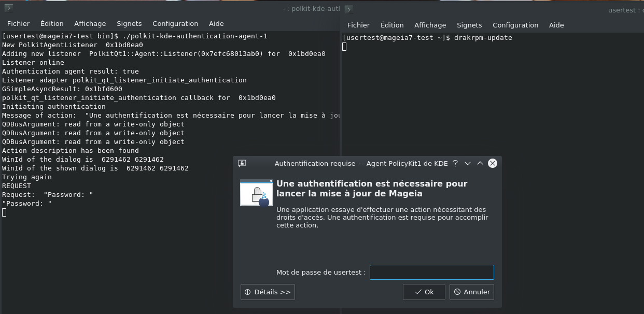644x314 pixels.
Task: Open Signets menu in left terminal window
Action: pos(129,24)
